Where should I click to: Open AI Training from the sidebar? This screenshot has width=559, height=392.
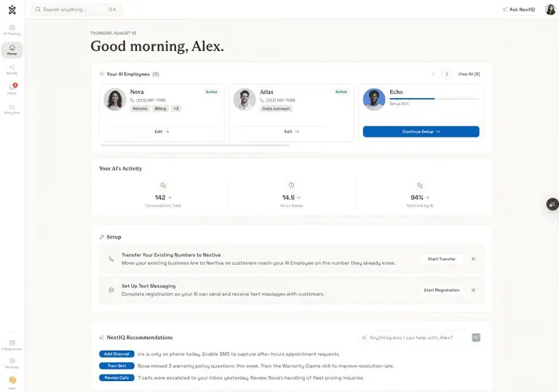coord(12,30)
